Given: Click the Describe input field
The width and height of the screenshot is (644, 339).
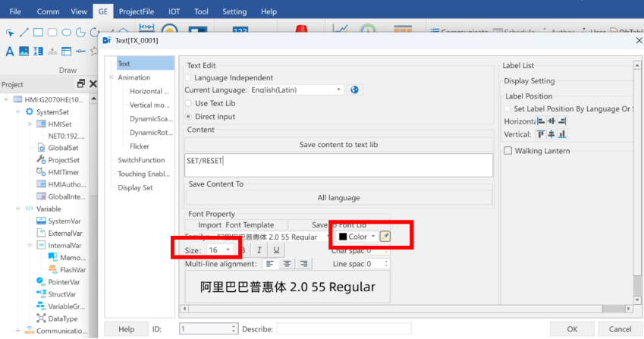Looking at the screenshot, I should point(344,329).
